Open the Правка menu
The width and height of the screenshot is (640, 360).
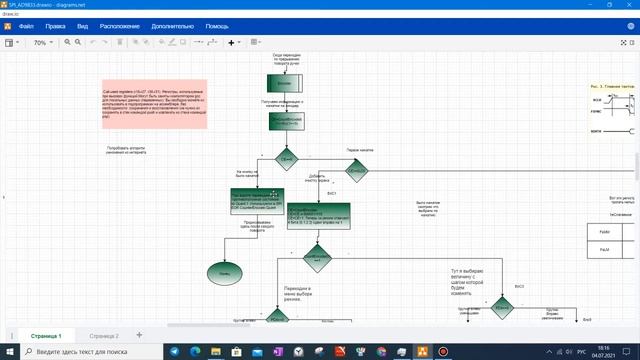tap(55, 26)
